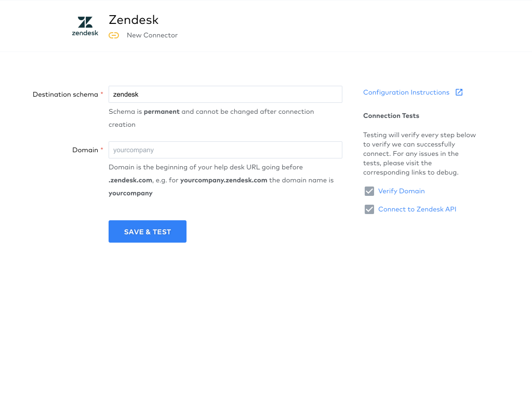Image resolution: width=532 pixels, height=399 pixels.
Task: Click the Zendesk 'Z' mark in the header
Action: (85, 21)
